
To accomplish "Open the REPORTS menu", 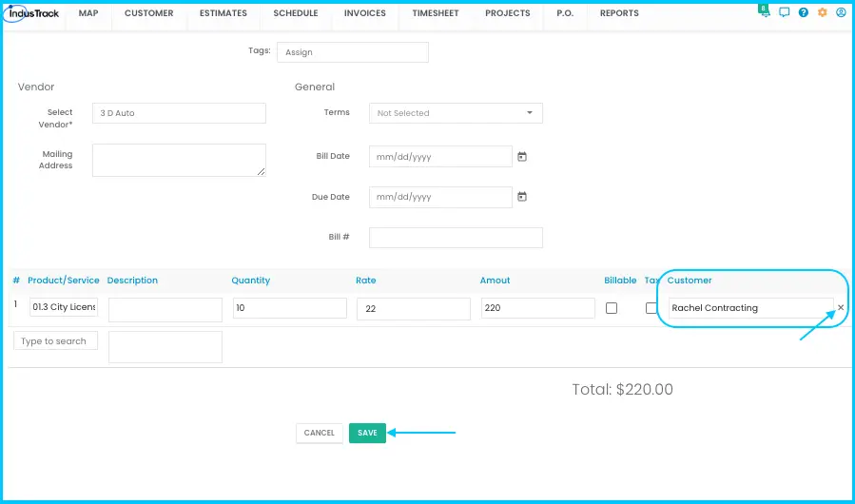I will pyautogui.click(x=619, y=13).
